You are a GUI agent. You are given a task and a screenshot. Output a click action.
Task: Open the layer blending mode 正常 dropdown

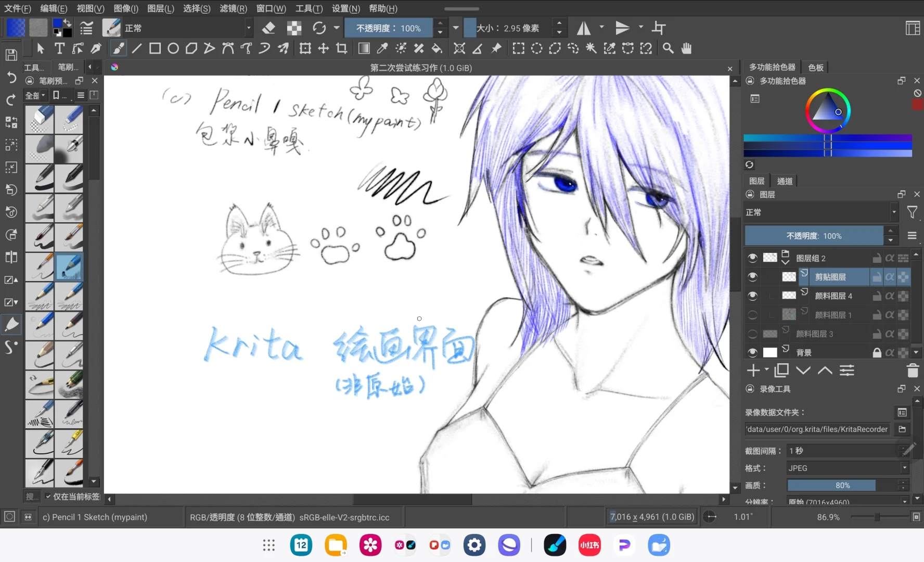click(821, 212)
